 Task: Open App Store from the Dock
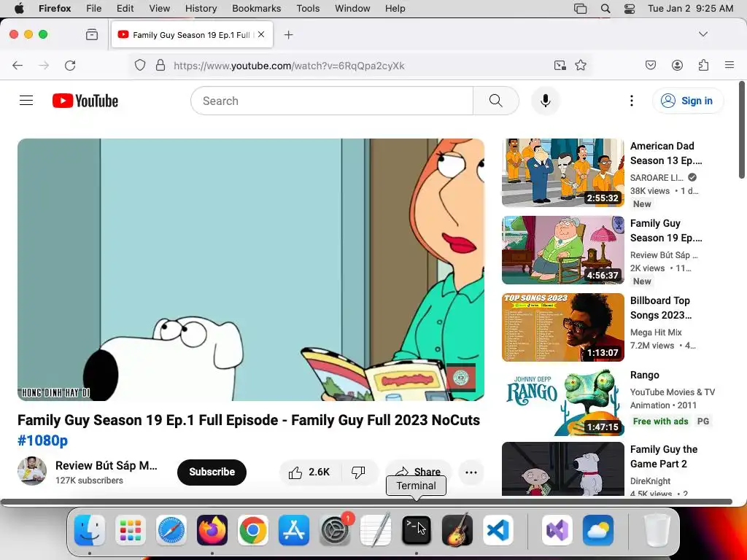tap(294, 530)
